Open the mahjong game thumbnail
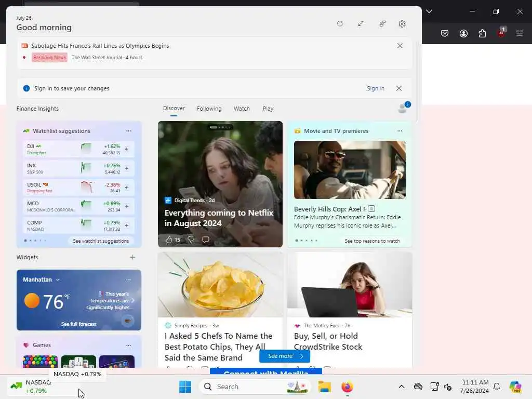This screenshot has height=399, width=532. pos(78,362)
